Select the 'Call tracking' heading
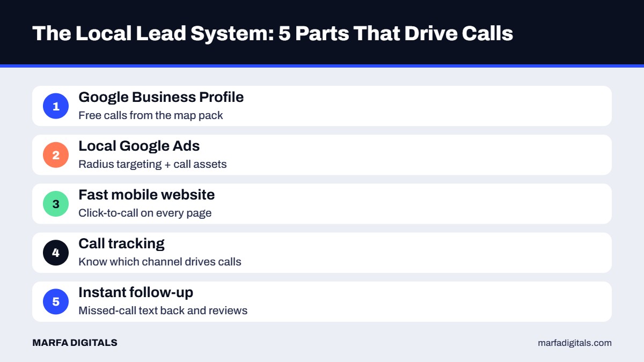The width and height of the screenshot is (644, 362). (121, 243)
